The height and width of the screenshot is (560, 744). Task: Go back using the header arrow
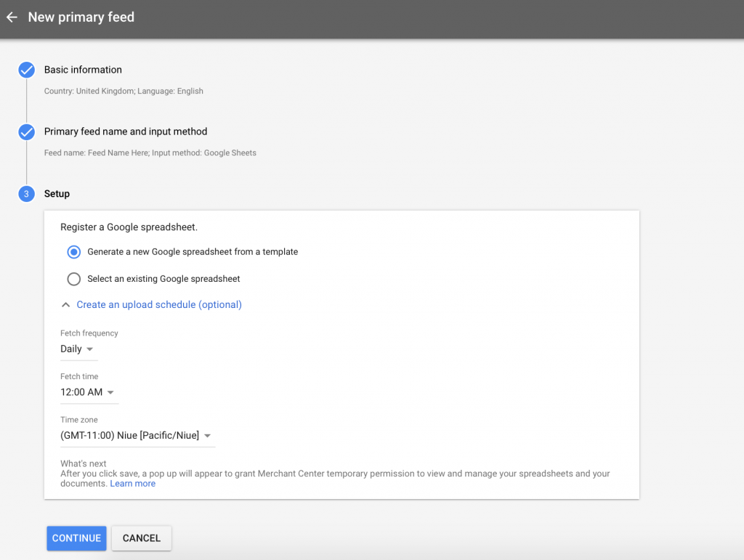tap(12, 17)
